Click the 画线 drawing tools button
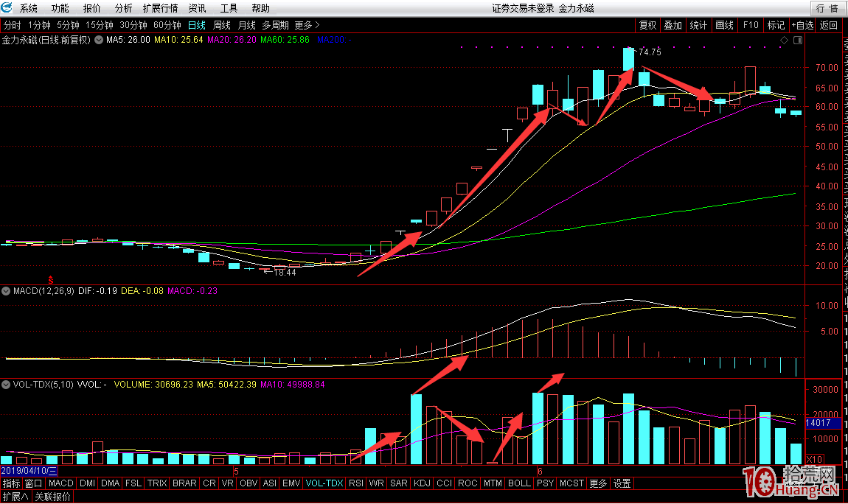 point(724,25)
